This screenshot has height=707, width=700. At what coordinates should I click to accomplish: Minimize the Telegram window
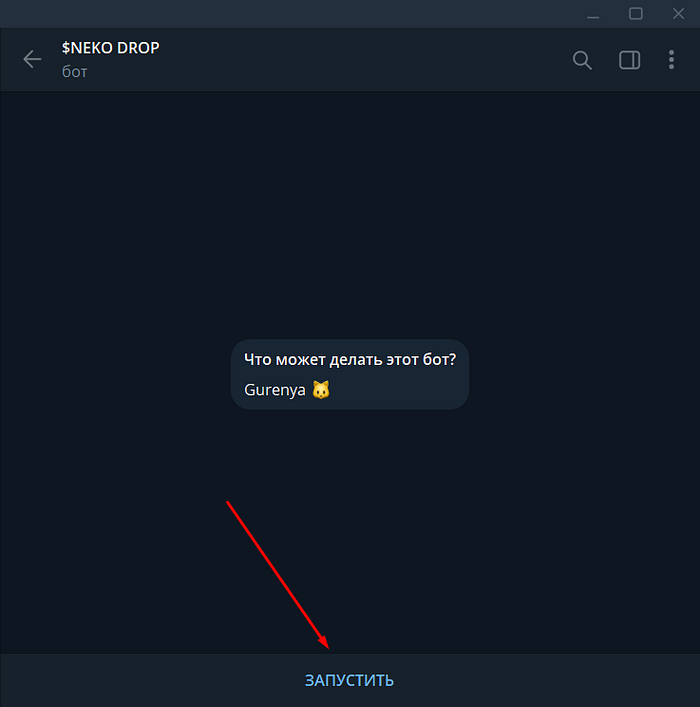[x=593, y=14]
